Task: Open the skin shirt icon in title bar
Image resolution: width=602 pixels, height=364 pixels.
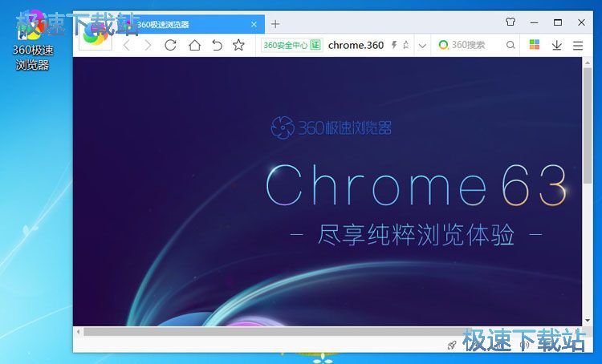Action: point(510,22)
